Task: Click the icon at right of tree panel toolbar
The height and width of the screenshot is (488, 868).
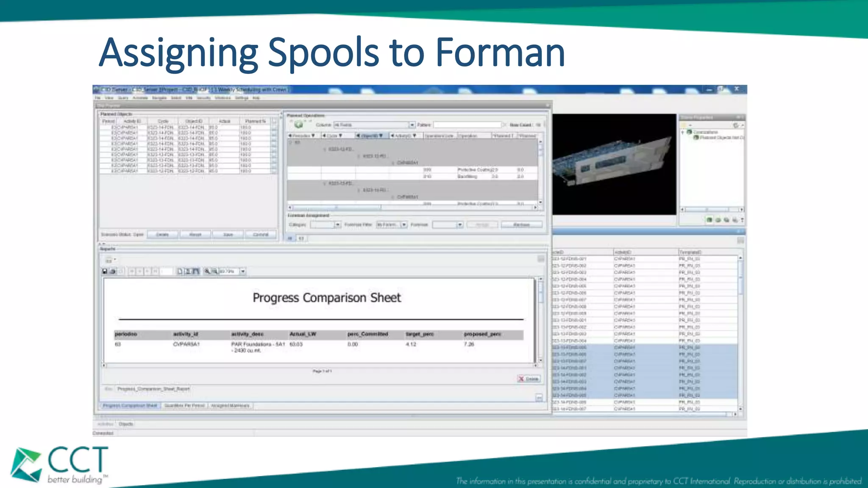Action: 737,125
